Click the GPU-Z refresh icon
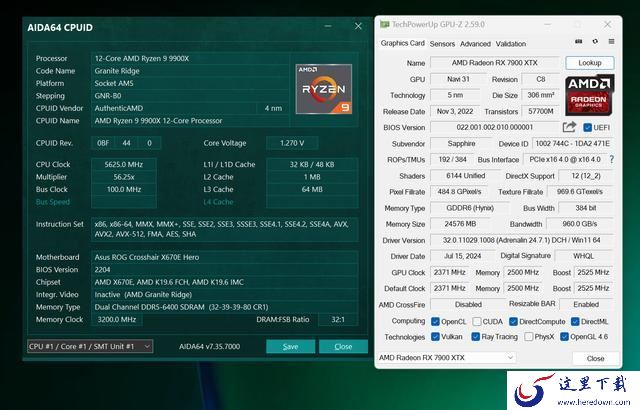The image size is (640, 410). coord(595,42)
